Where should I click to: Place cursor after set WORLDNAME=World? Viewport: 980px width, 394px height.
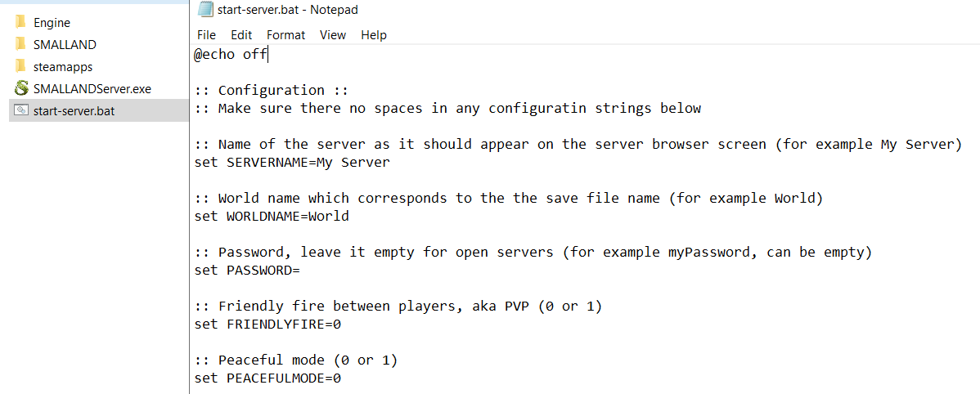pyautogui.click(x=349, y=217)
